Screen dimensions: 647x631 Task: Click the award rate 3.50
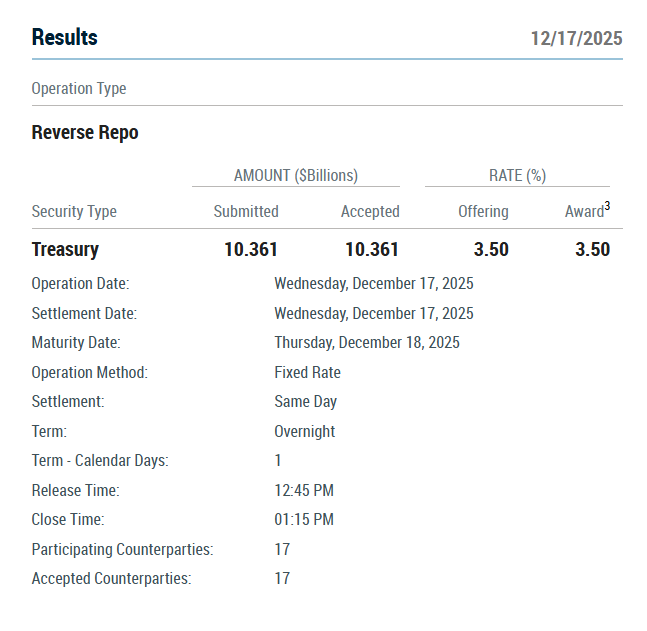pyautogui.click(x=593, y=249)
